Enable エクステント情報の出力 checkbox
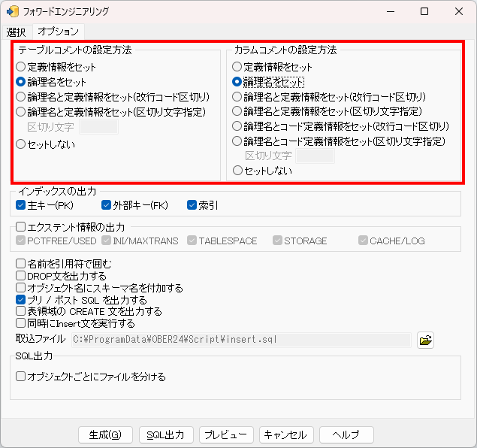477x448 pixels. [20, 227]
